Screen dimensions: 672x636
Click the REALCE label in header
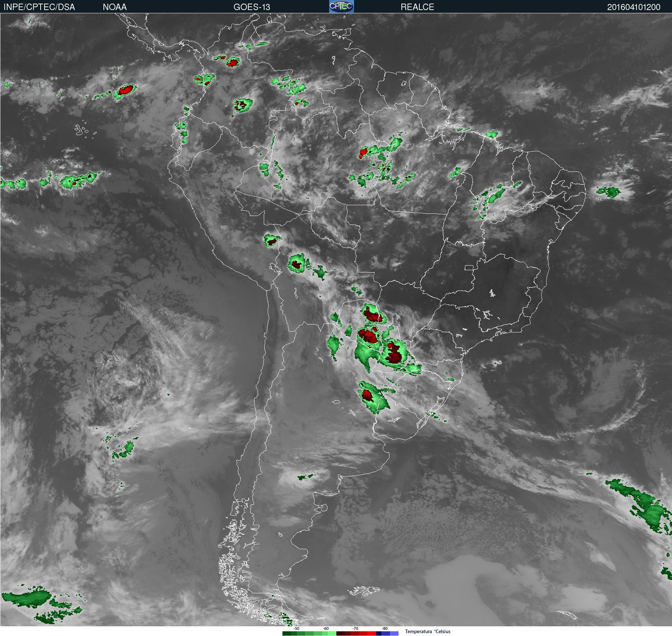coord(417,7)
